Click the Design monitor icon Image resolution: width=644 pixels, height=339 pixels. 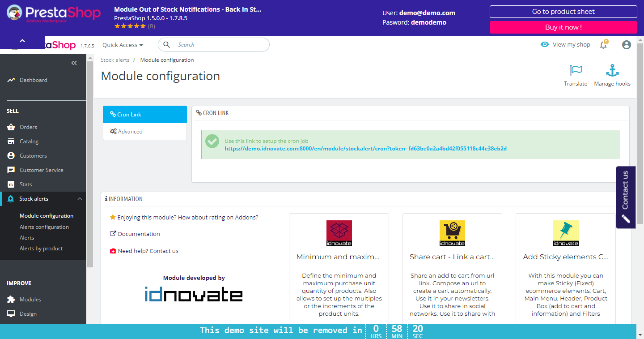pyautogui.click(x=11, y=314)
